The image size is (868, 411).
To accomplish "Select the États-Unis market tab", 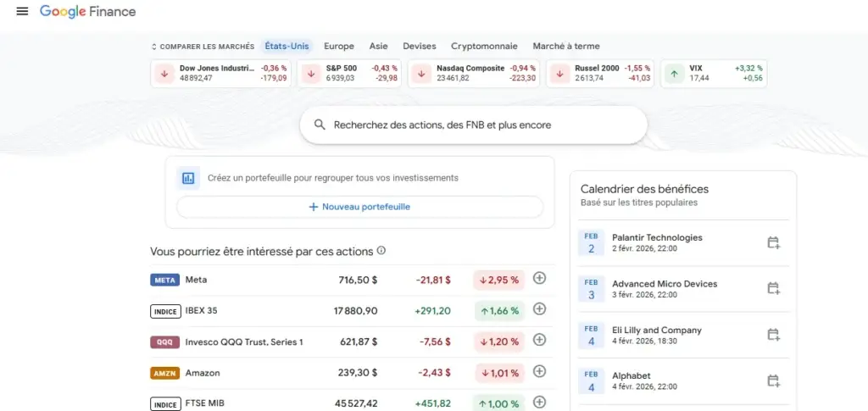I will pyautogui.click(x=287, y=47).
